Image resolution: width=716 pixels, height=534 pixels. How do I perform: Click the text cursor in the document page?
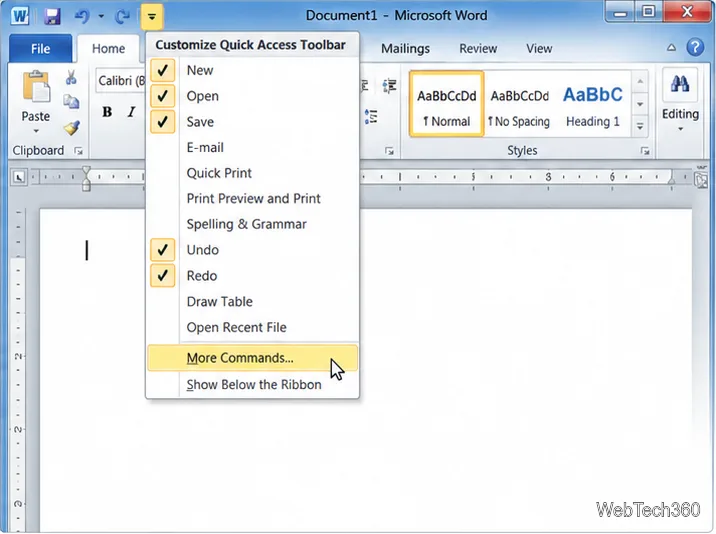tap(87, 250)
